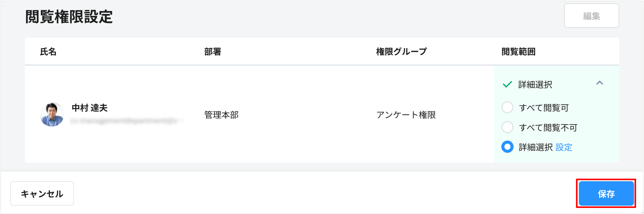Save changes with the 保存 button
Viewport: 644px width, 214px height.
coord(606,193)
